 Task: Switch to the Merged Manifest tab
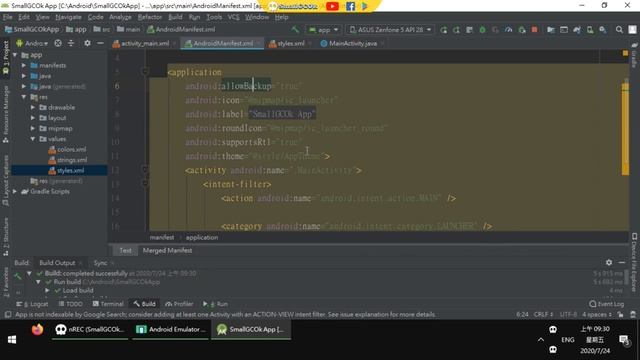click(x=167, y=251)
